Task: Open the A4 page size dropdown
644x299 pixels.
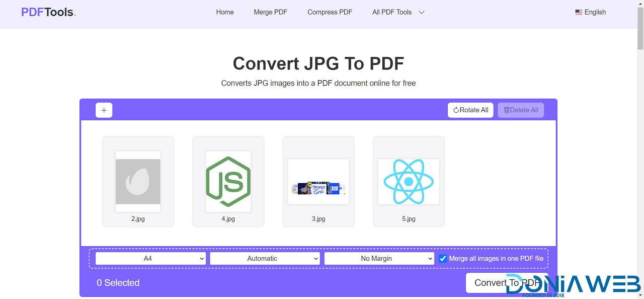Action: pyautogui.click(x=150, y=259)
